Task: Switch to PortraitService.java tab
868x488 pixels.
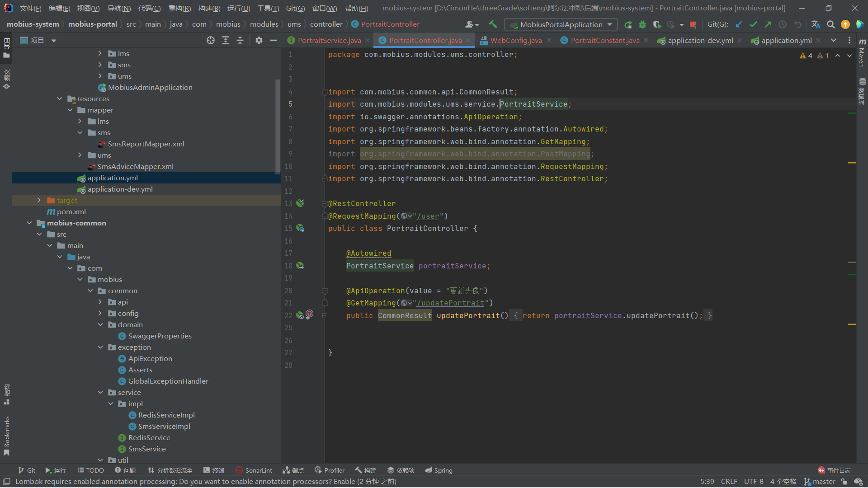Action: 329,40
